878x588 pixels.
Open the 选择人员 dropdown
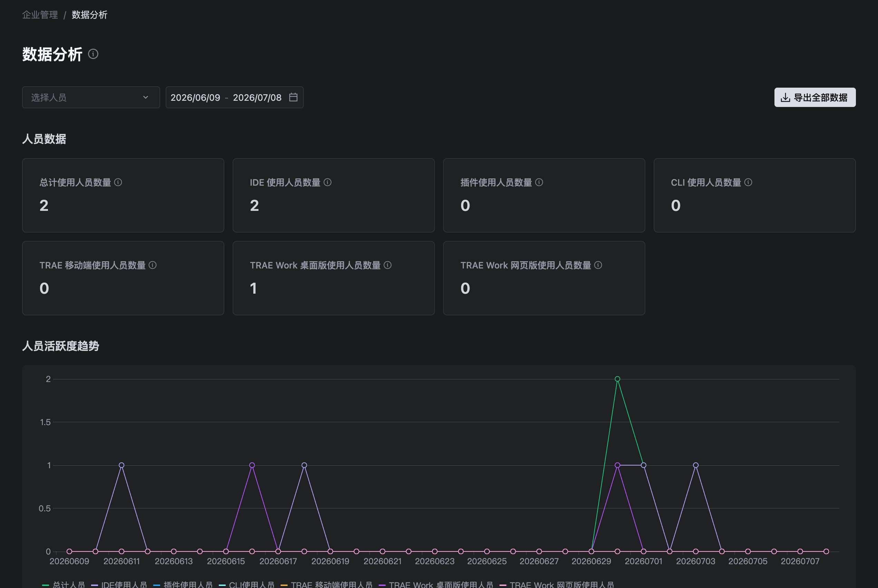tap(91, 98)
